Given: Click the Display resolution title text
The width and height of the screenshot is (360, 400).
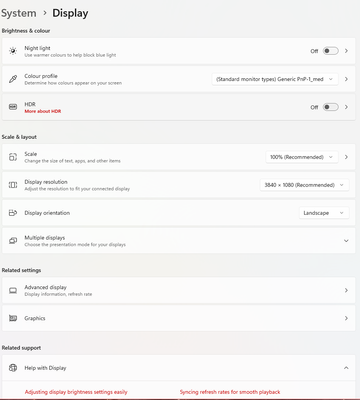Looking at the screenshot, I should tap(46, 182).
